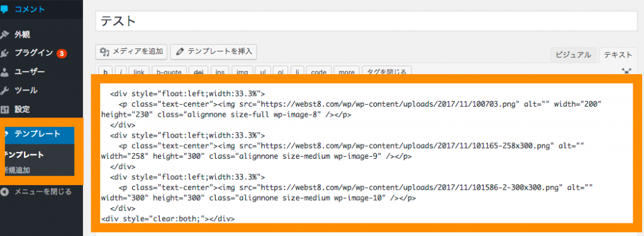Click the ユーザー person icon
644x236 pixels.
coord(4,72)
